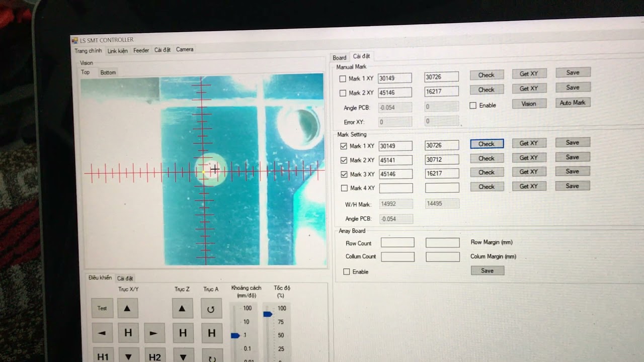Jog X/Y axis left
This screenshot has height=362, width=644.
pyautogui.click(x=103, y=333)
